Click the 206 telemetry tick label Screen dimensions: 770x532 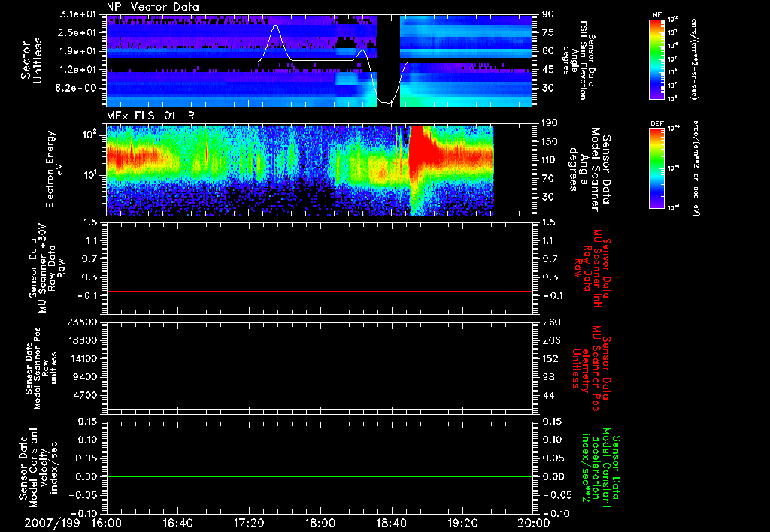coord(550,340)
